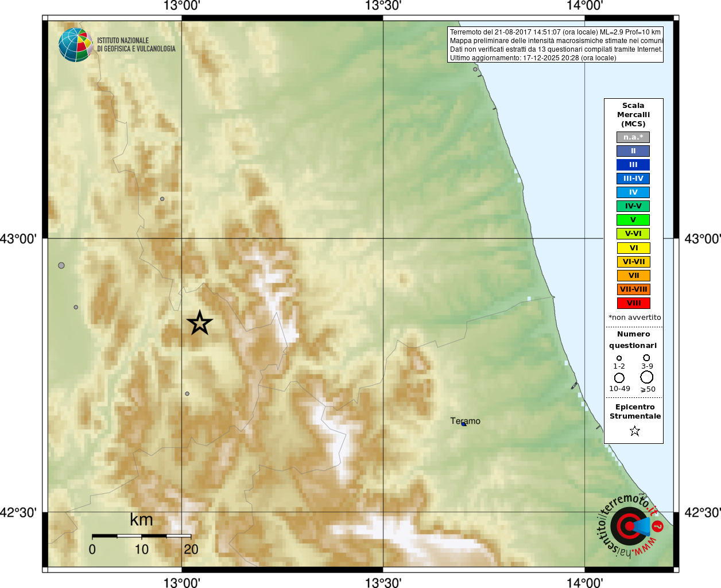Click the INGV globe logo
The height and width of the screenshot is (588, 721).
coord(76,45)
